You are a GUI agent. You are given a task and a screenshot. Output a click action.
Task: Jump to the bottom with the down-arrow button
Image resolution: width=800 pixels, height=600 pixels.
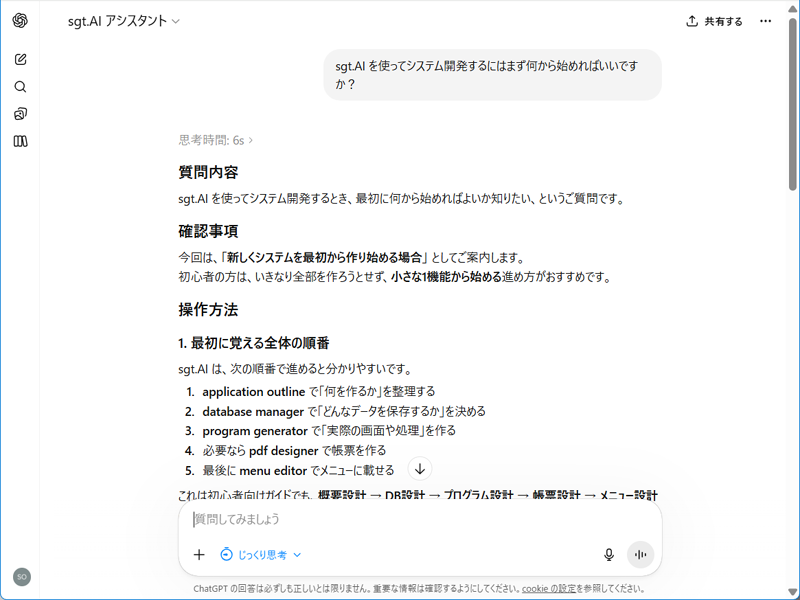[420, 469]
